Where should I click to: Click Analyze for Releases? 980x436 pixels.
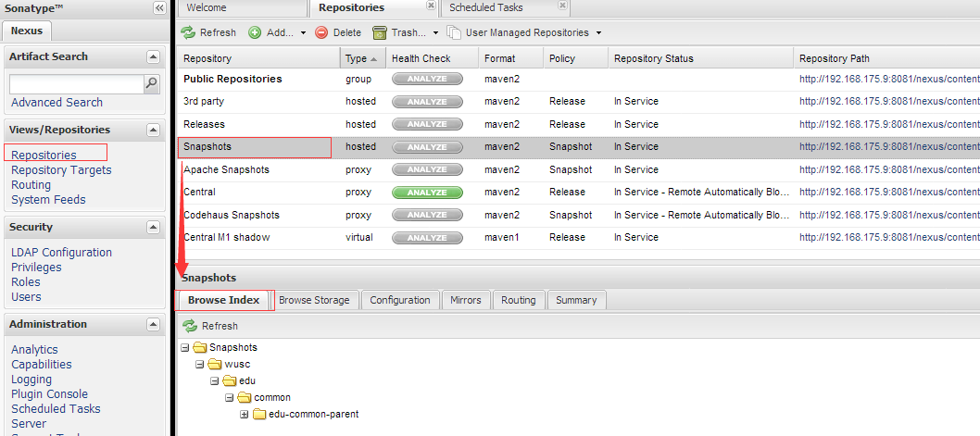click(428, 124)
